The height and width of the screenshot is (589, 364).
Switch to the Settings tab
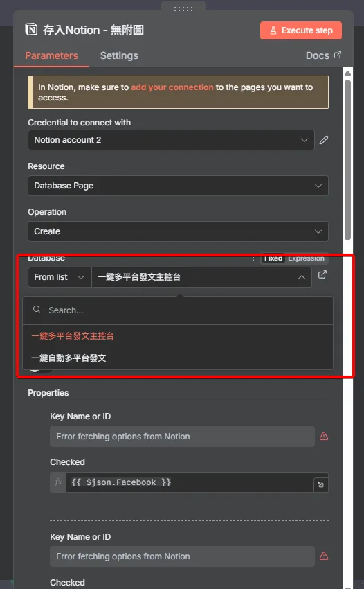coord(119,55)
